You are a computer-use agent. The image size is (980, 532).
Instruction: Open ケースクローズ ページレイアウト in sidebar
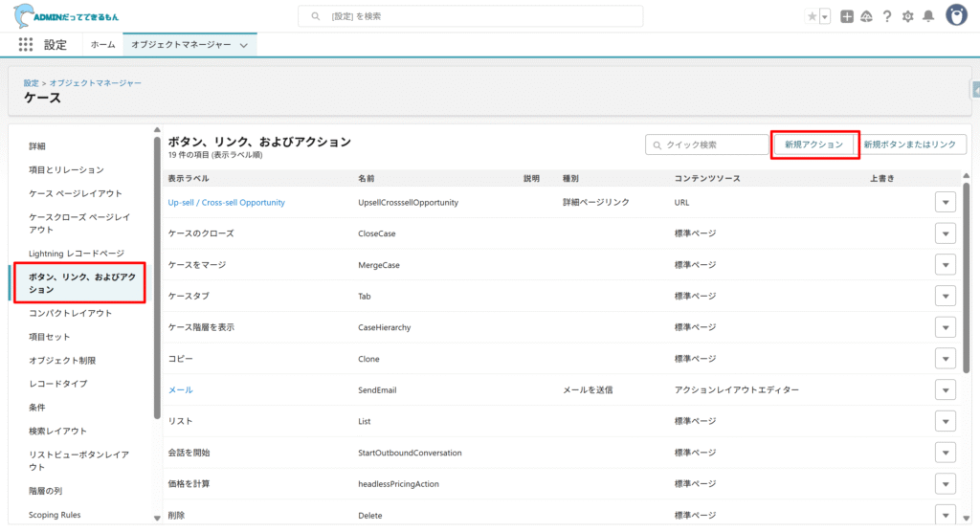(79, 223)
